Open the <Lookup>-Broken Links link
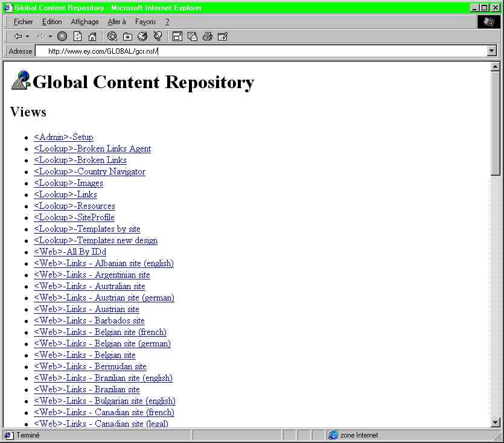504x443 pixels. tap(80, 160)
